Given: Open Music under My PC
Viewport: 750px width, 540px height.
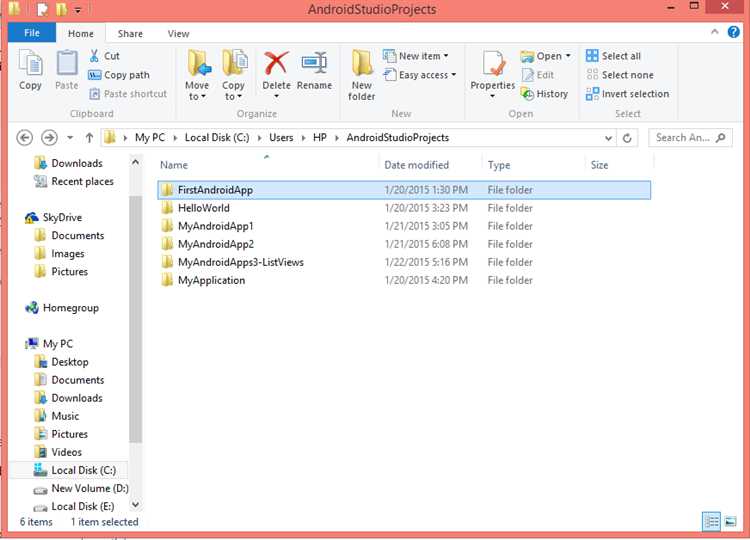Looking at the screenshot, I should pyautogui.click(x=56, y=416).
